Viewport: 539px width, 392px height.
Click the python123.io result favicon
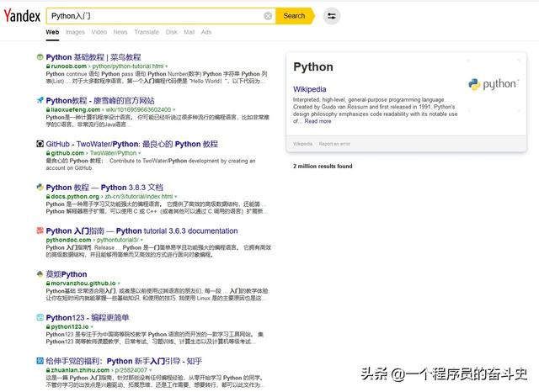coord(40,317)
